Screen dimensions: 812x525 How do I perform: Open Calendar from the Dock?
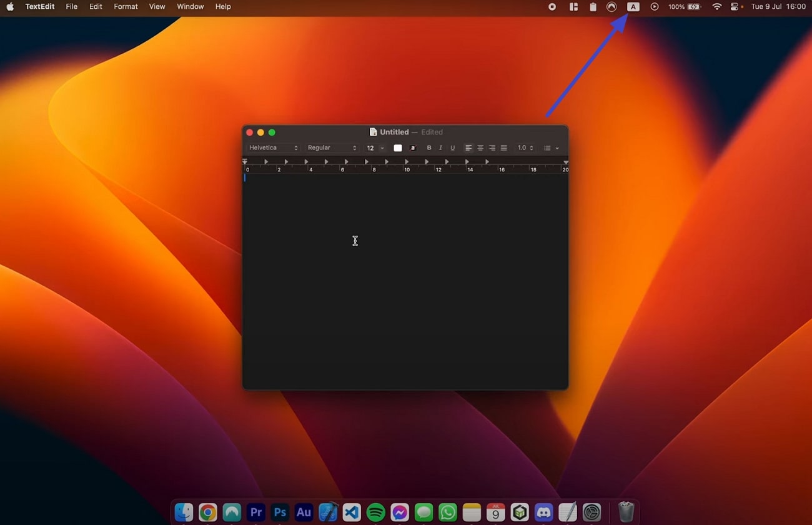pos(496,512)
